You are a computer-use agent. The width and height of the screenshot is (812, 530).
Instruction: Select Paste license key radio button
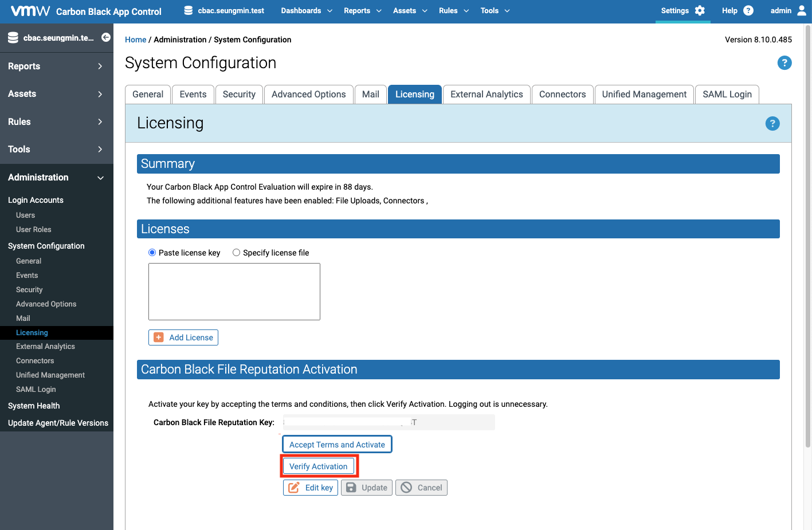click(x=152, y=253)
